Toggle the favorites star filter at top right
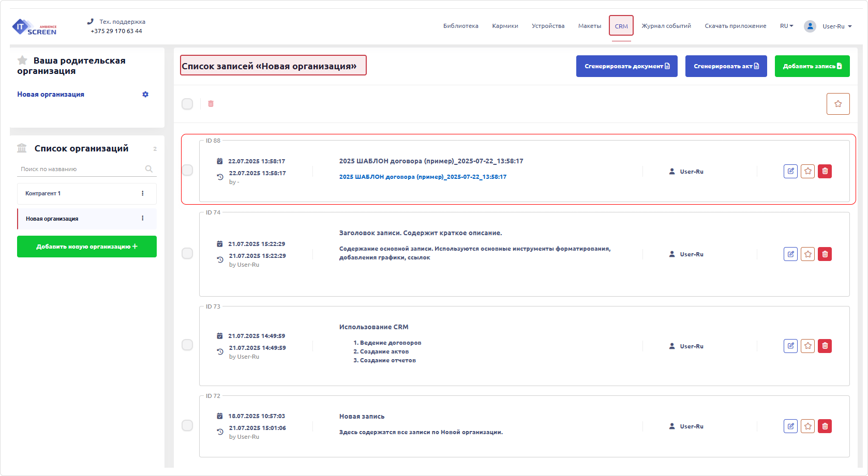 tap(838, 103)
